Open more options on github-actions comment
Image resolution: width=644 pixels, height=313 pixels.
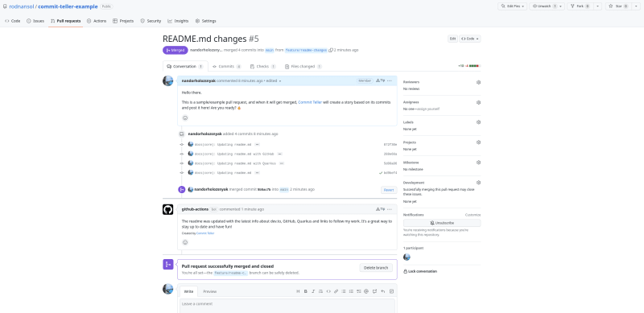click(x=390, y=209)
